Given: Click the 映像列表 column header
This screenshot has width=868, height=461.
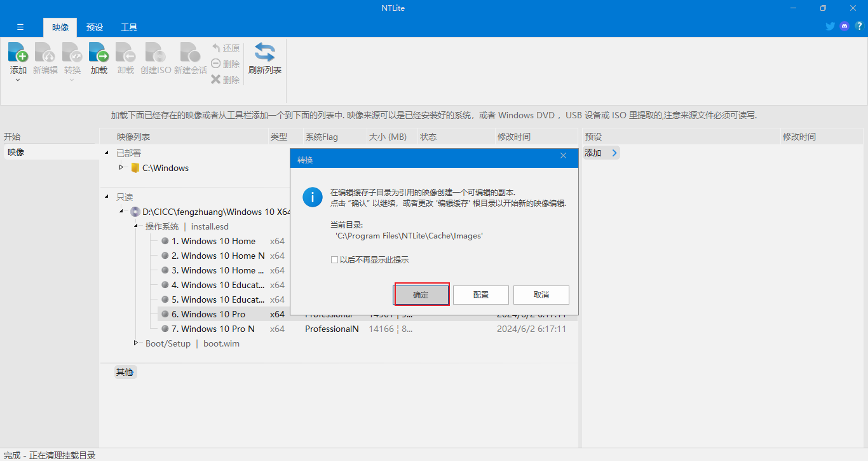Looking at the screenshot, I should tap(184, 137).
